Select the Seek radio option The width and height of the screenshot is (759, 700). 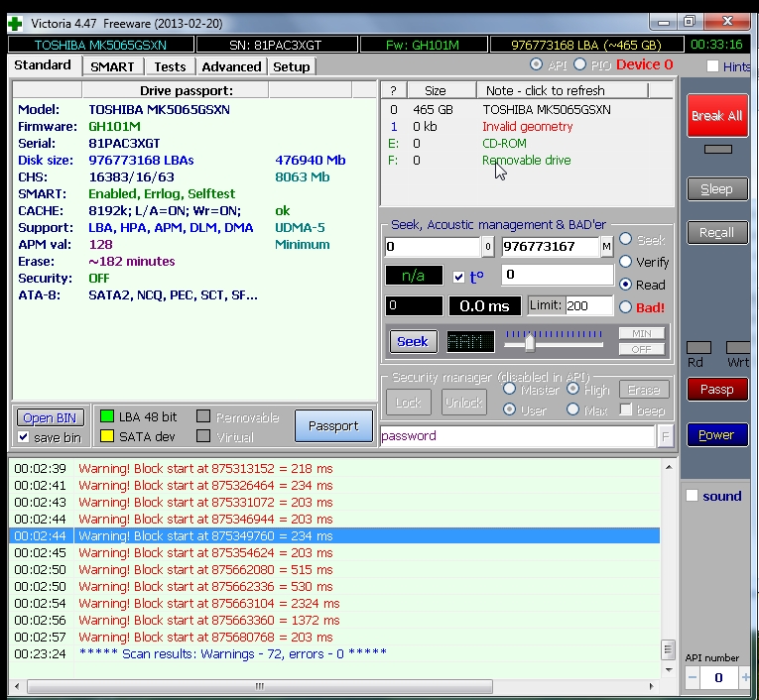coord(626,239)
